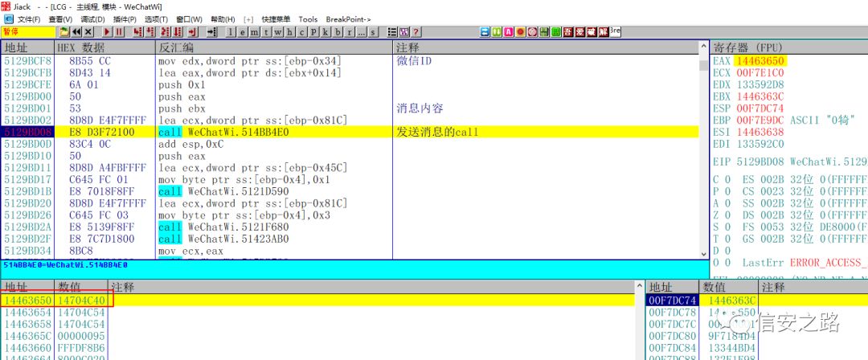
Task: Click stack address 00F7DC74 in stack pane
Action: click(674, 301)
